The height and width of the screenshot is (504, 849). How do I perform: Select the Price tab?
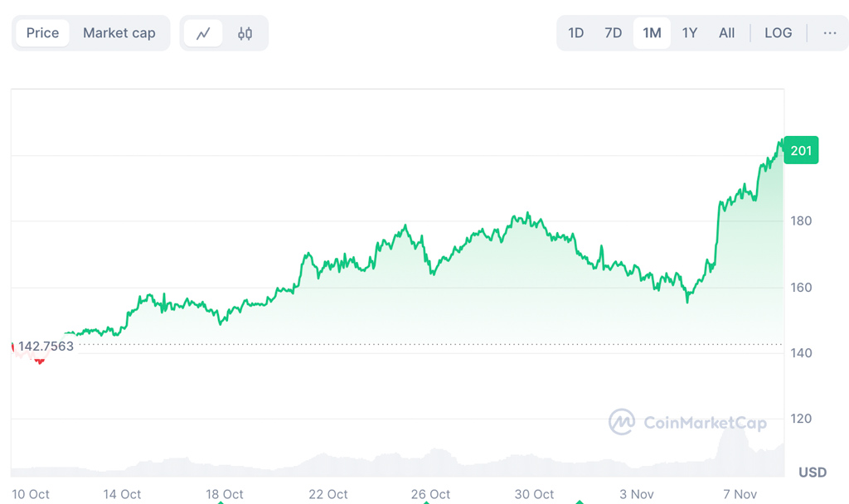[43, 33]
